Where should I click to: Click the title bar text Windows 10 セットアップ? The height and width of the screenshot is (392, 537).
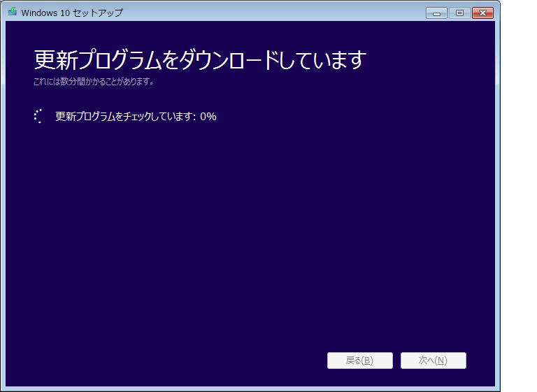pyautogui.click(x=72, y=13)
